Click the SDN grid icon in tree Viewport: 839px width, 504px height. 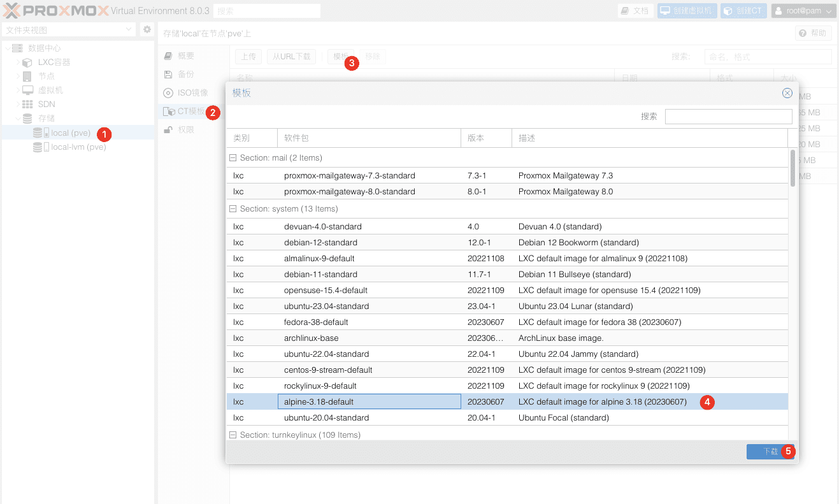click(x=27, y=104)
